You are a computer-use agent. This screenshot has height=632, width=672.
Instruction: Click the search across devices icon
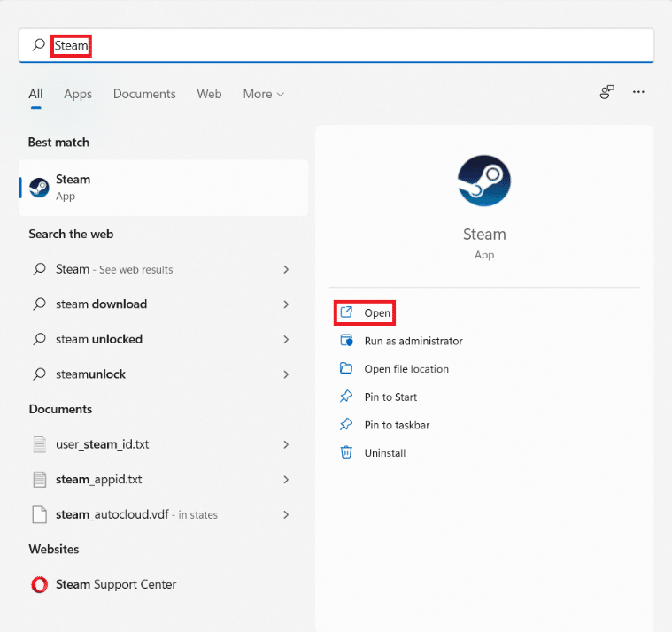tap(607, 92)
